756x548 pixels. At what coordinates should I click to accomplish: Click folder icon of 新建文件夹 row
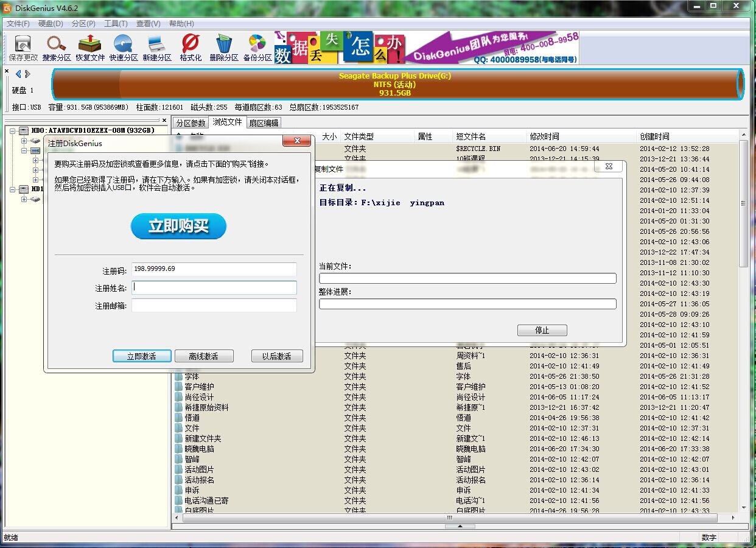178,438
